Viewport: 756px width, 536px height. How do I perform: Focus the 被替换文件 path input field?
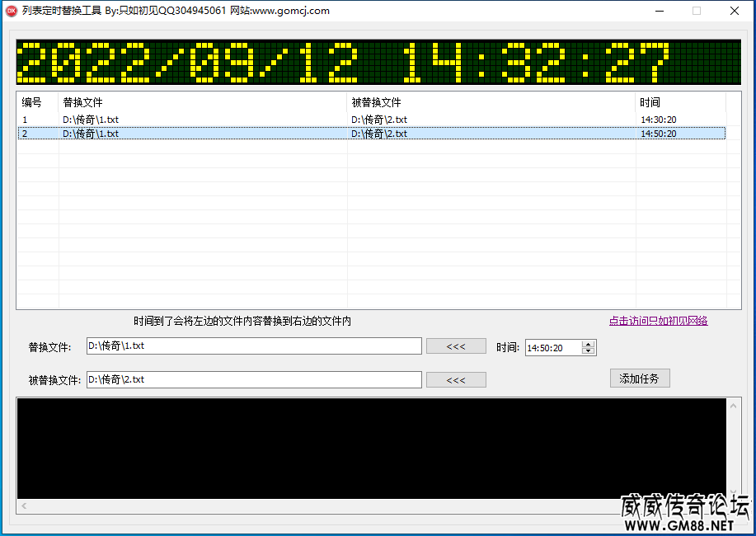[x=254, y=379]
